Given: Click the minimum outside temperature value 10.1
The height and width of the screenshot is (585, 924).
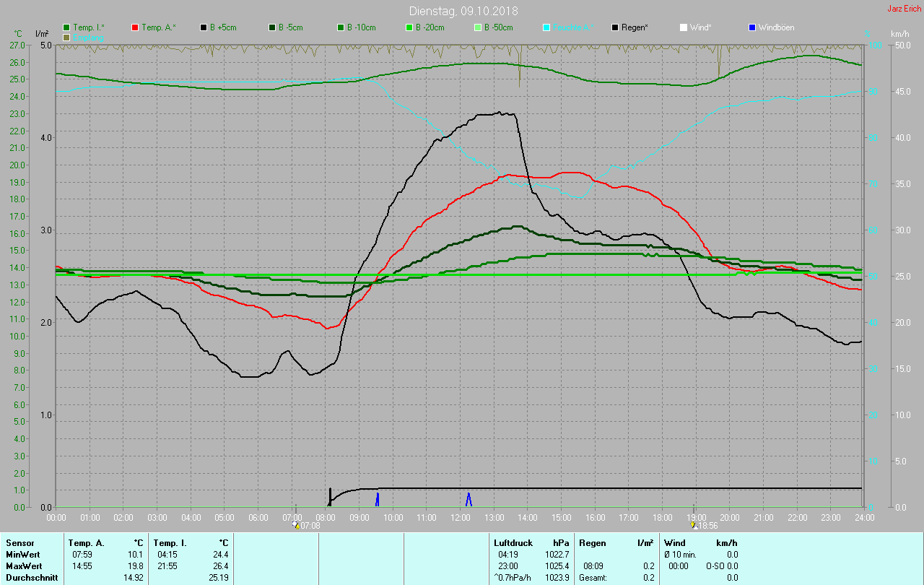Looking at the screenshot, I should pyautogui.click(x=136, y=554).
